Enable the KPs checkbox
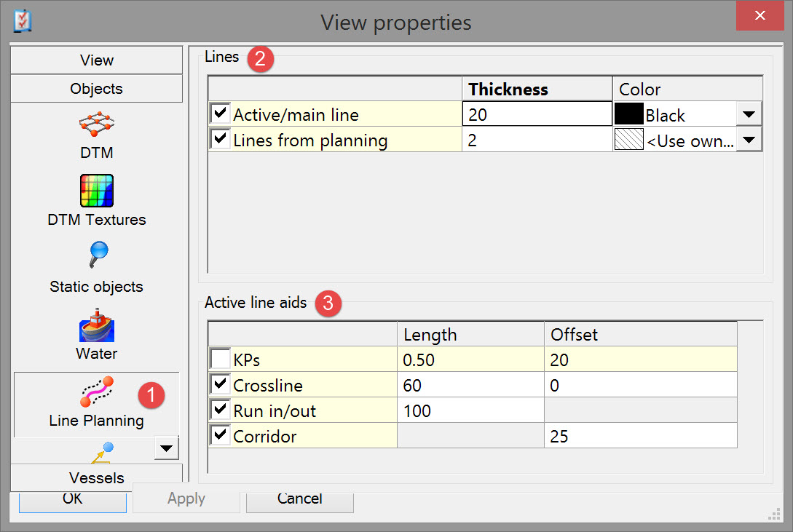 pos(219,360)
